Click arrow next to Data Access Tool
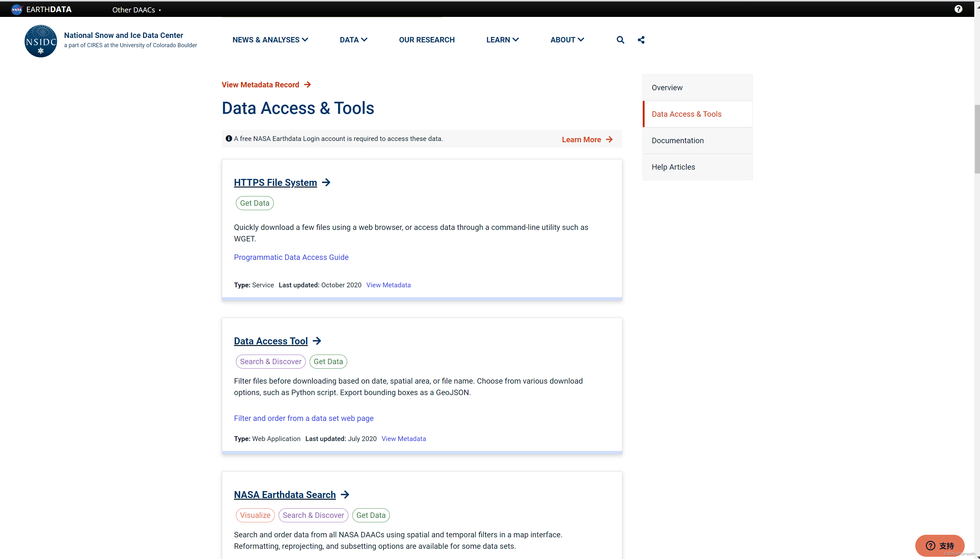This screenshot has height=559, width=980. click(317, 341)
